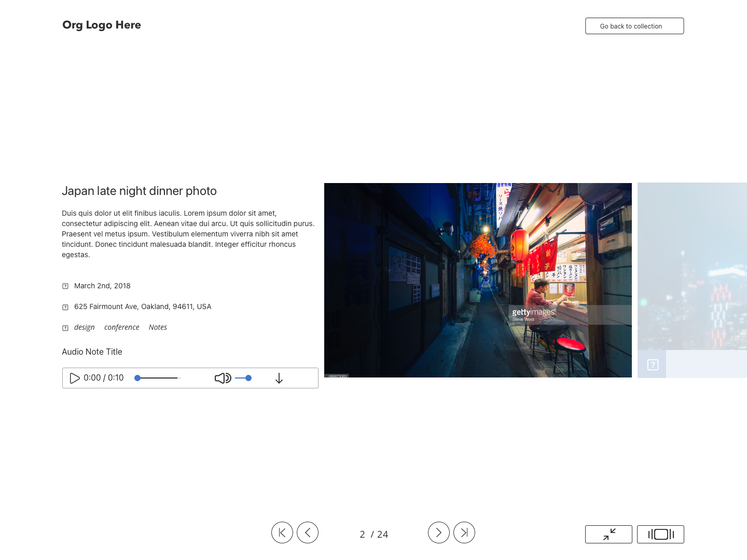Mute the audio note speaker icon
Screen dimensions: 747x560
pos(223,378)
